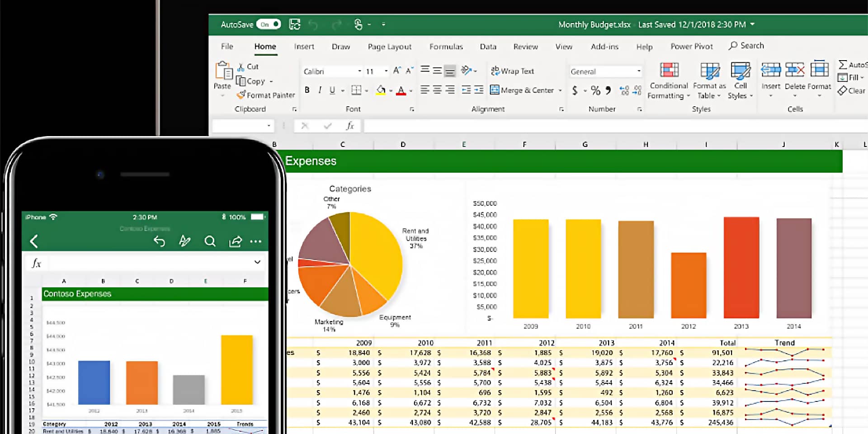Screen dimensions: 868x434
Task: Click the Percent Style icon
Action: (x=596, y=90)
